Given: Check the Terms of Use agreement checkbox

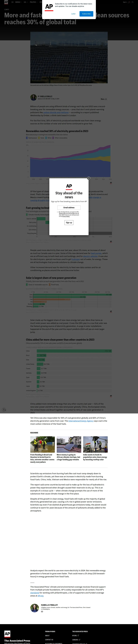Looking at the screenshot, I should pyautogui.click(x=58, y=212).
